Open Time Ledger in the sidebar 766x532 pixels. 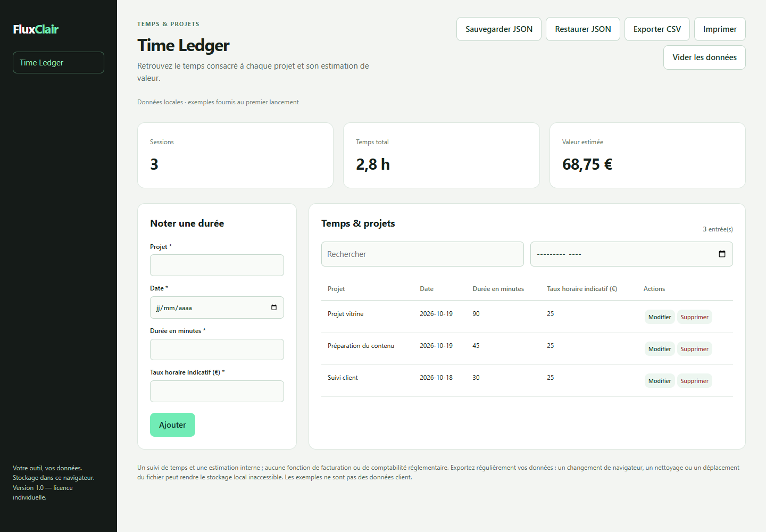coord(59,62)
